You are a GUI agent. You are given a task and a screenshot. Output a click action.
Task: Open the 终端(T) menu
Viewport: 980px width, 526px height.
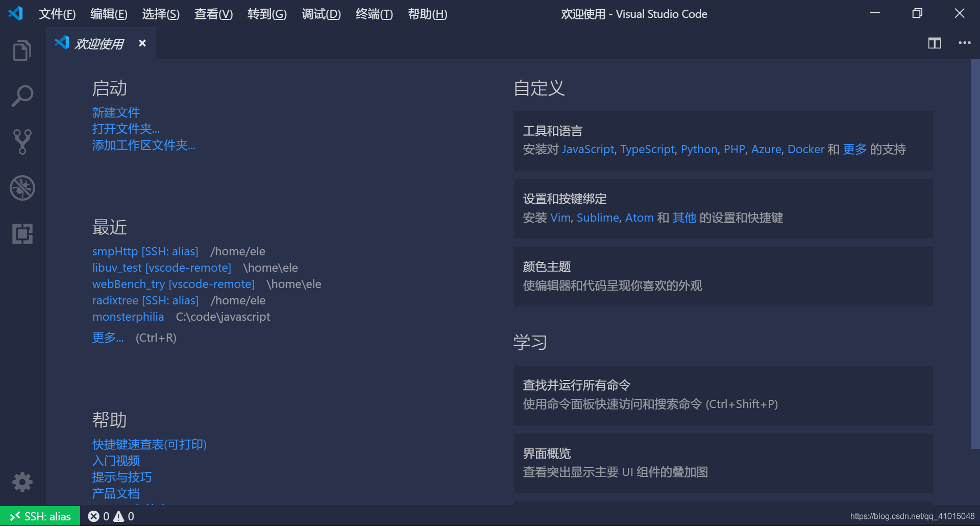point(374,14)
